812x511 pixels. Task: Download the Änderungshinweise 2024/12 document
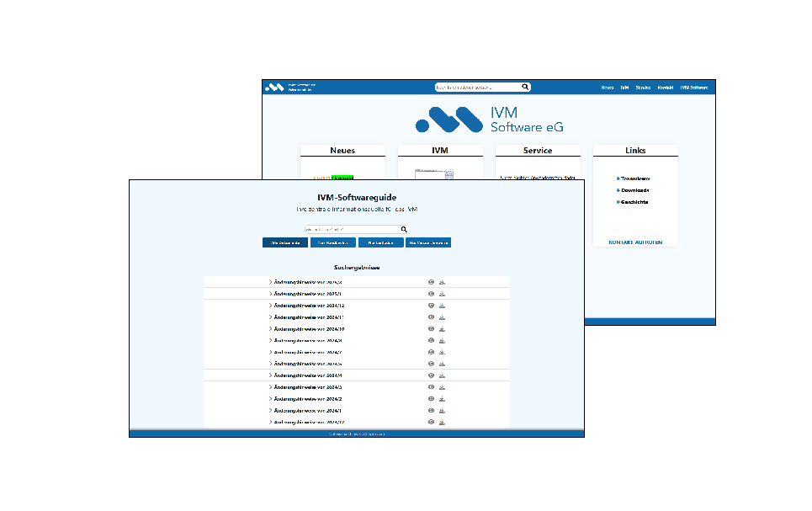pos(443,306)
